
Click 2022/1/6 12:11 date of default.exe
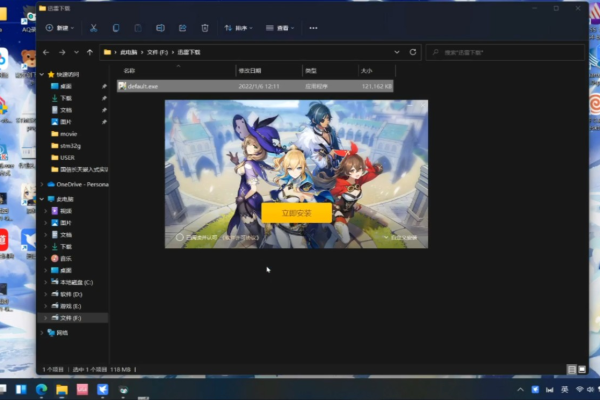tap(259, 87)
